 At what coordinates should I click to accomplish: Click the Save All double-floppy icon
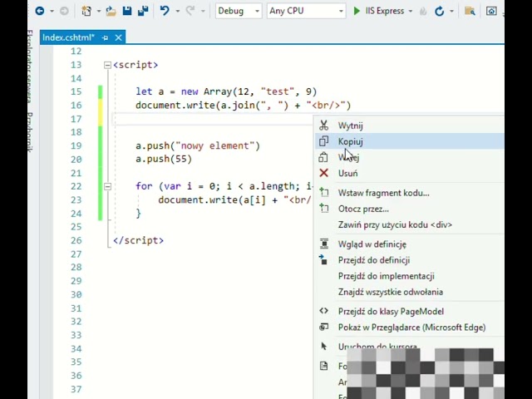coord(143,11)
